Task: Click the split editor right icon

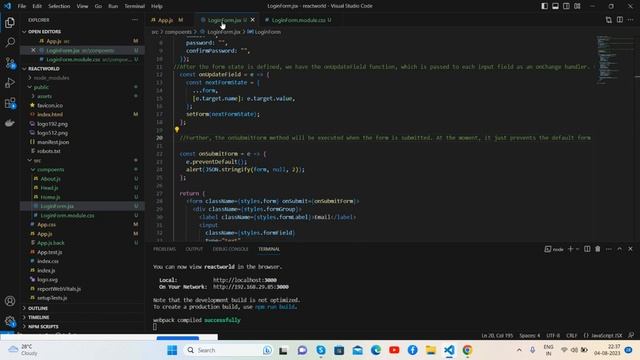Action: click(620, 20)
